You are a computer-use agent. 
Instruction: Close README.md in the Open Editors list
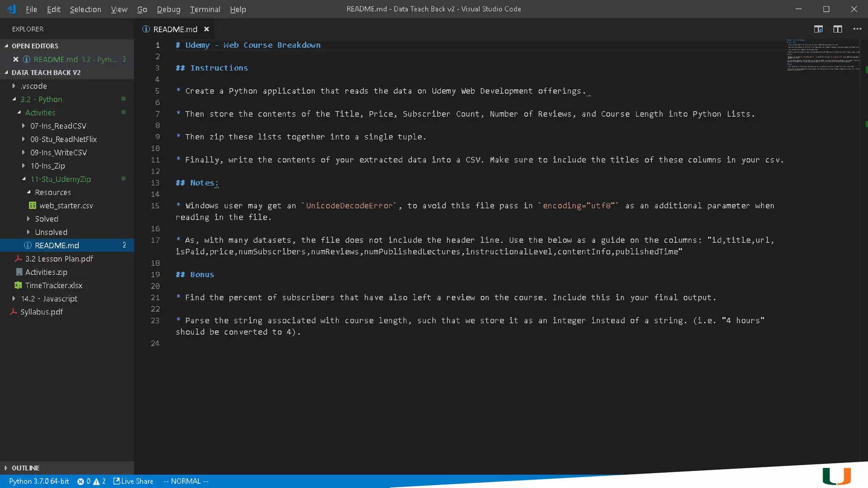tap(16, 59)
